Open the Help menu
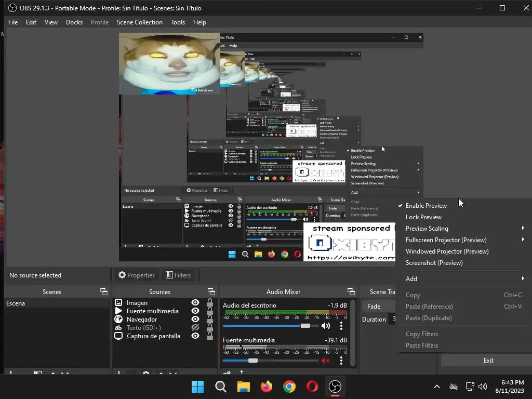The width and height of the screenshot is (532, 399). click(199, 22)
